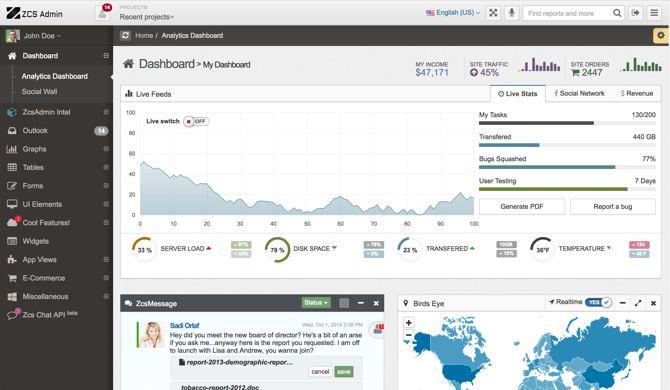Screen dimensions: 670x390
Task: Open the Recent projects dropdown
Action: coord(147,17)
